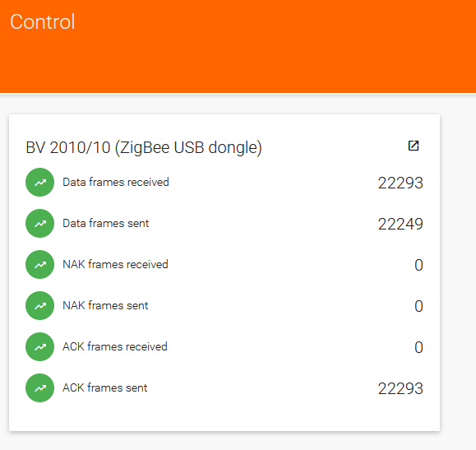Click the Data frames received trend icon
476x450 pixels.
coord(39,183)
